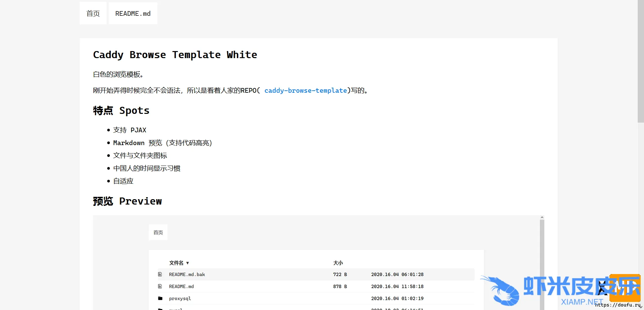The image size is (644, 310).
Task: Click the Markdown 预览 list item
Action: point(163,143)
